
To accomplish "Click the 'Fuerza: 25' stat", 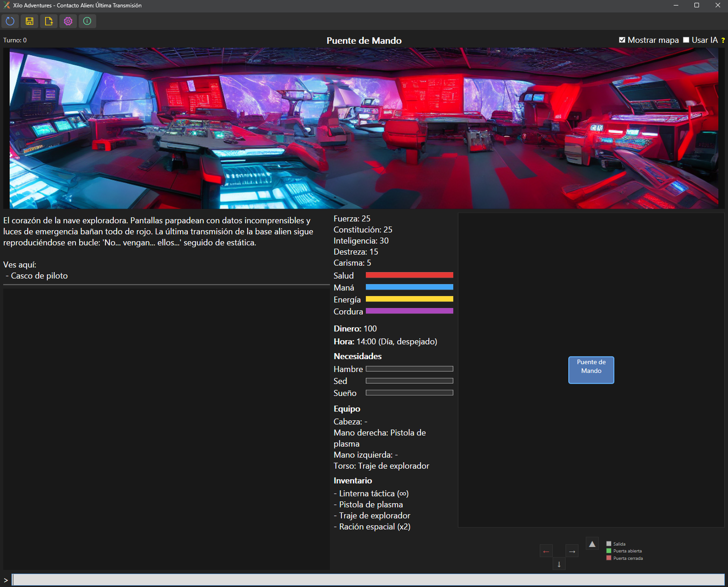I will (352, 219).
